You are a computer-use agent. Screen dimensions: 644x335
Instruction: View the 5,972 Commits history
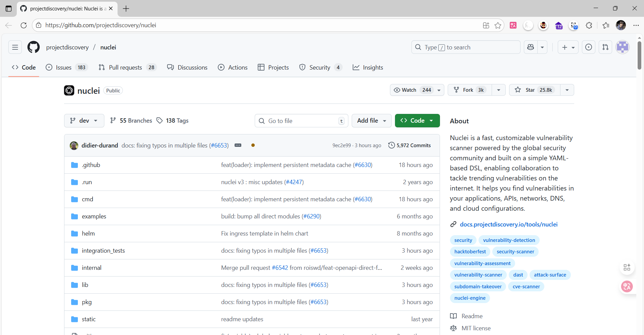click(x=409, y=145)
